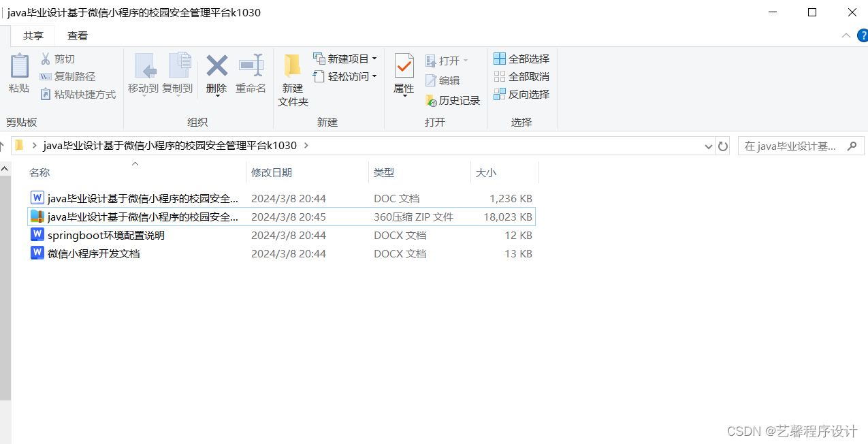Expand the Open (打开) dropdown arrow
The height and width of the screenshot is (444, 868).
(x=466, y=61)
